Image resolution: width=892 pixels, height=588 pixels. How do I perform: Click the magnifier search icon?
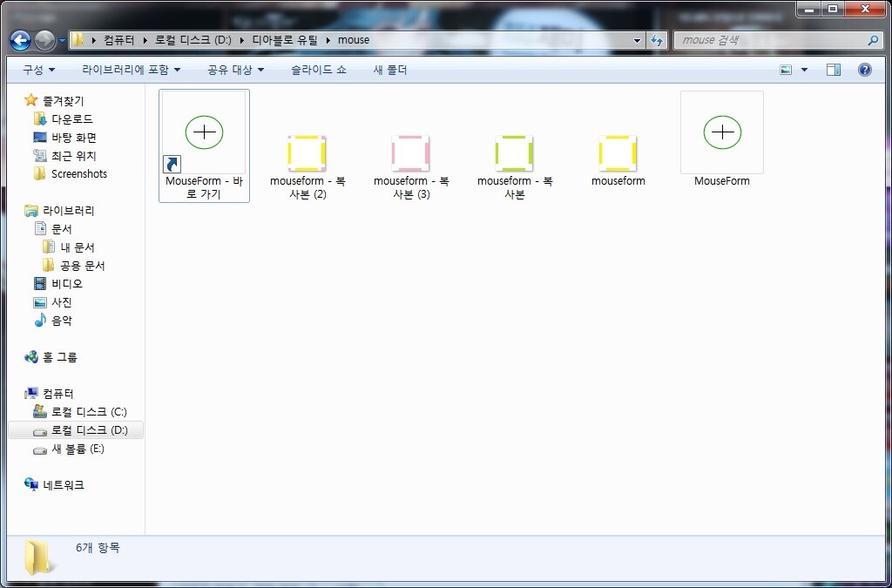click(873, 40)
